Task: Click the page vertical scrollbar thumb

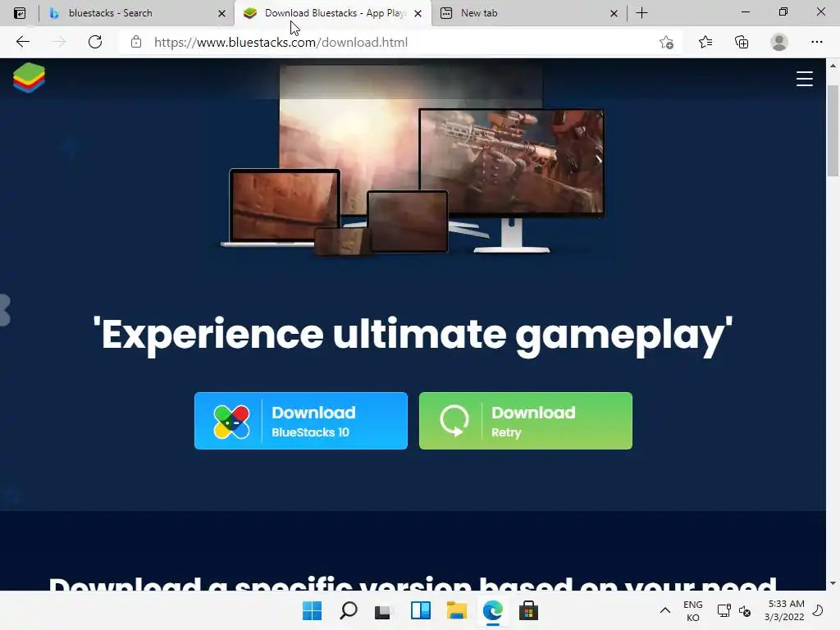Action: (x=833, y=130)
